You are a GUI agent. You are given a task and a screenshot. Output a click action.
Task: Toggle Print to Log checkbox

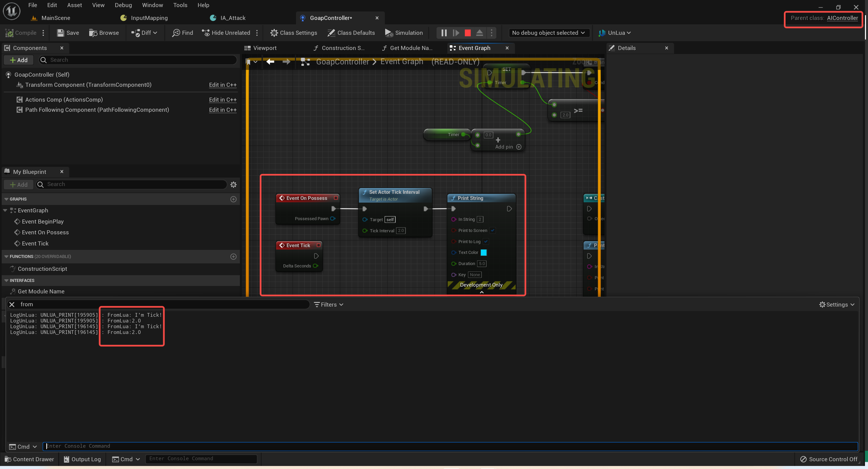point(486,241)
